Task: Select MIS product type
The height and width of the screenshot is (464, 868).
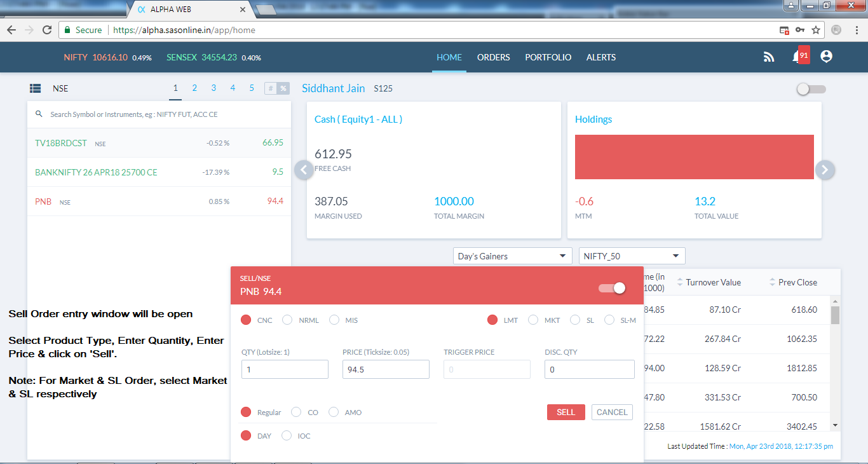Action: [x=334, y=320]
